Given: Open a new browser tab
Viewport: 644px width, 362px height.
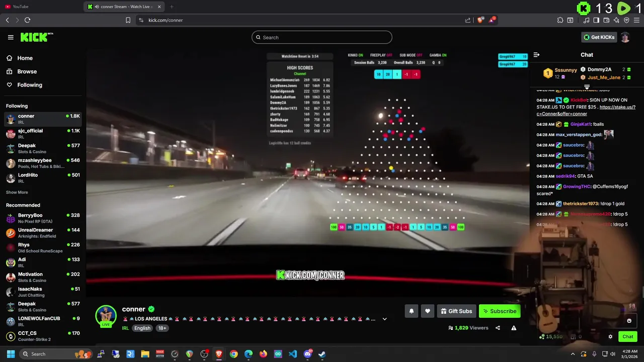Looking at the screenshot, I should (x=172, y=7).
